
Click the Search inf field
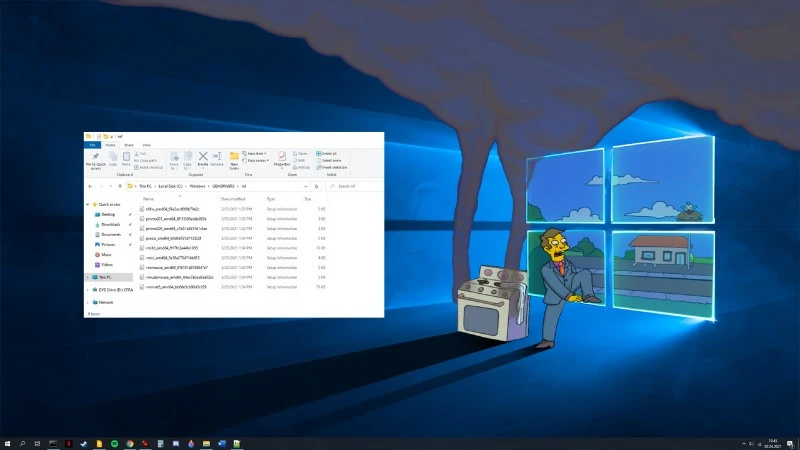click(x=356, y=186)
